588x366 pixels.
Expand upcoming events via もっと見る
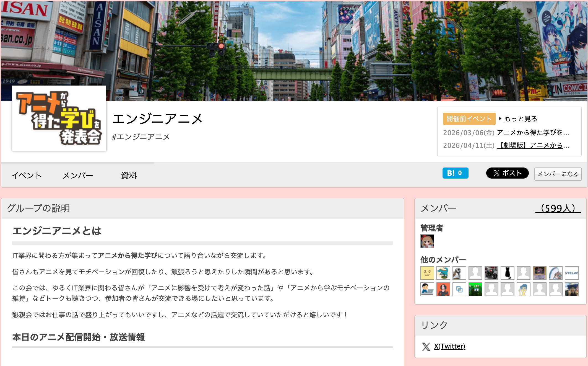tap(520, 118)
